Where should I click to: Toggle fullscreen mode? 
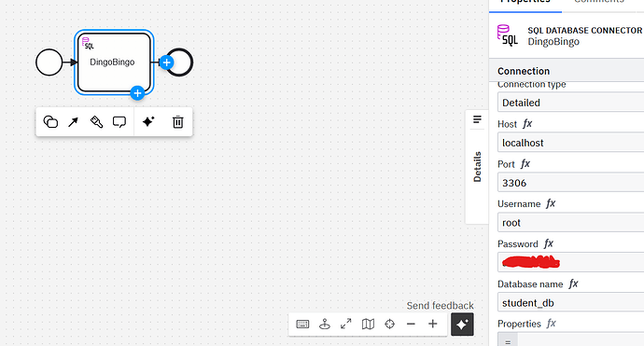[x=346, y=325]
